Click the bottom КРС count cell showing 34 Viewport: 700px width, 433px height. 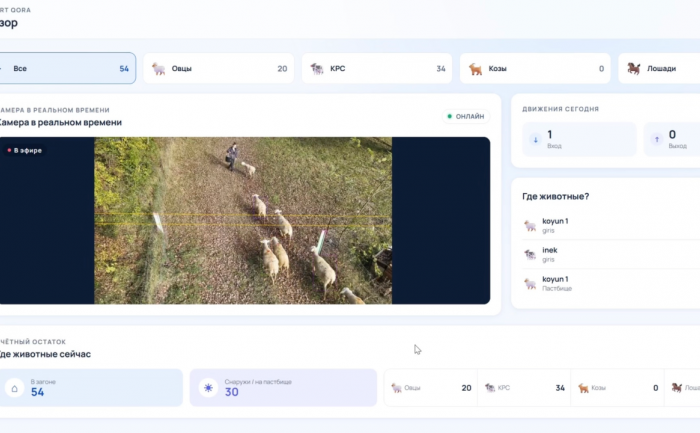(524, 388)
